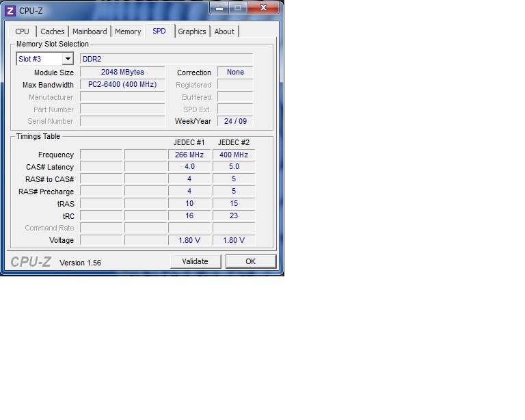Click the empty Serial Number field
Viewport: 525px width, 420px height.
pyautogui.click(x=122, y=121)
